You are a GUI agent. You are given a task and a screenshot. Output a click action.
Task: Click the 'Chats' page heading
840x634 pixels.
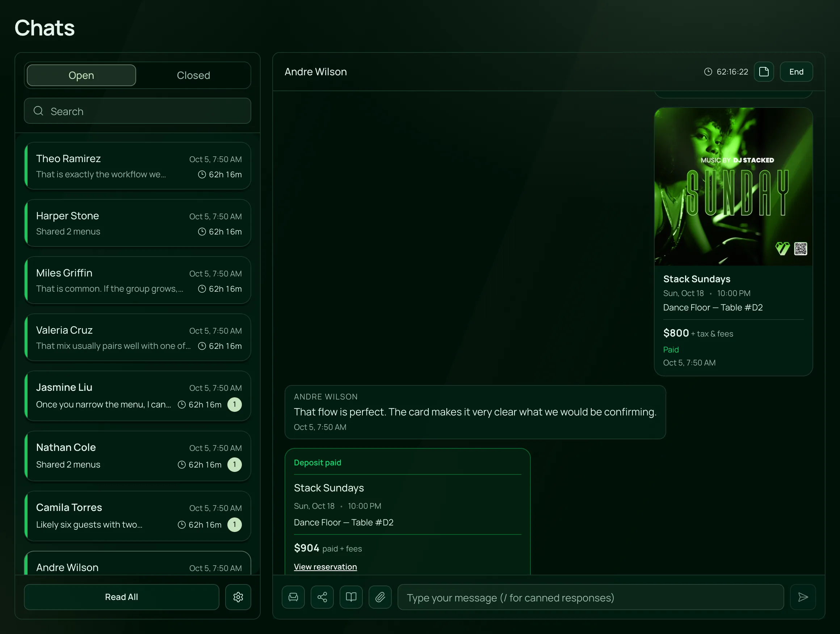(x=45, y=28)
